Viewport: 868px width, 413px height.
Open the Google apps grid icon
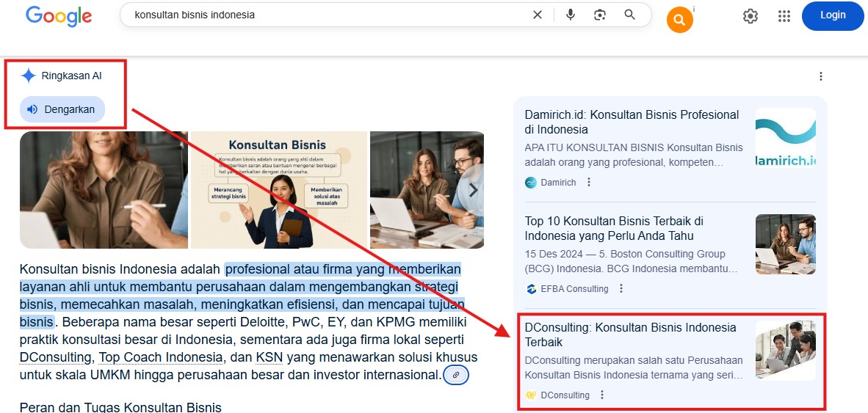[784, 16]
